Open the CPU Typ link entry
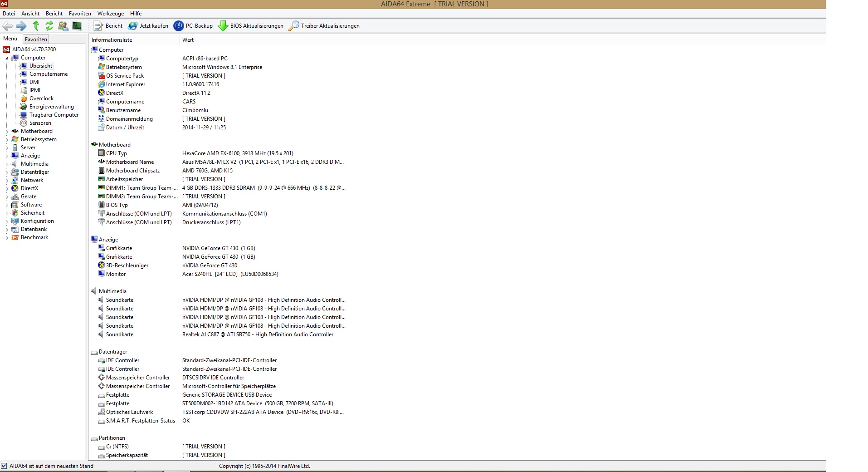Image resolution: width=868 pixels, height=472 pixels. point(117,153)
